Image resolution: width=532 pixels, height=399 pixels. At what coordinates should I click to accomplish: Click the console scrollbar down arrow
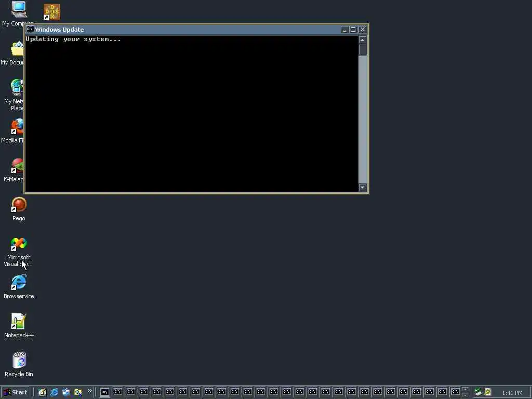[362, 187]
